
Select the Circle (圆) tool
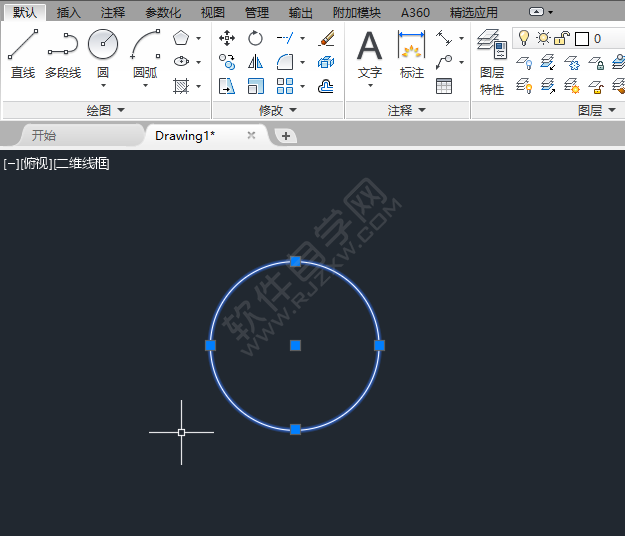point(103,52)
